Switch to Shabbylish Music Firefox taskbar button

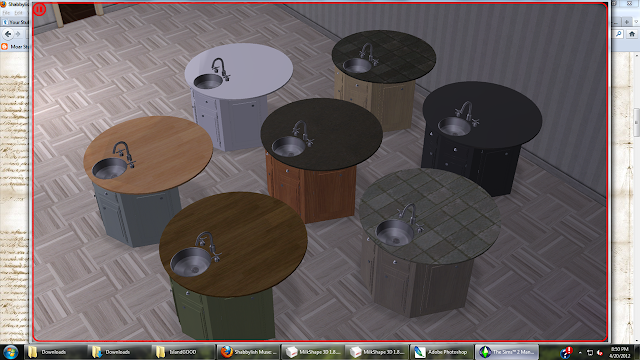[249, 352]
